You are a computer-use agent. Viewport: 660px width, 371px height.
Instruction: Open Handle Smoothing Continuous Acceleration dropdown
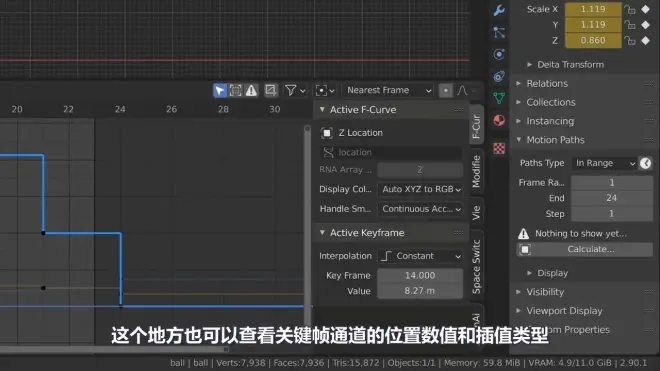point(420,209)
